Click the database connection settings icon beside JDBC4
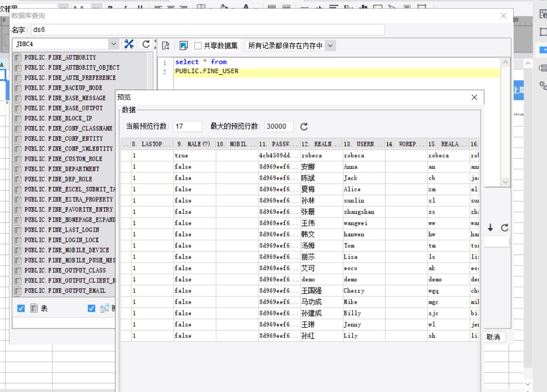The width and height of the screenshot is (547, 392). point(129,44)
